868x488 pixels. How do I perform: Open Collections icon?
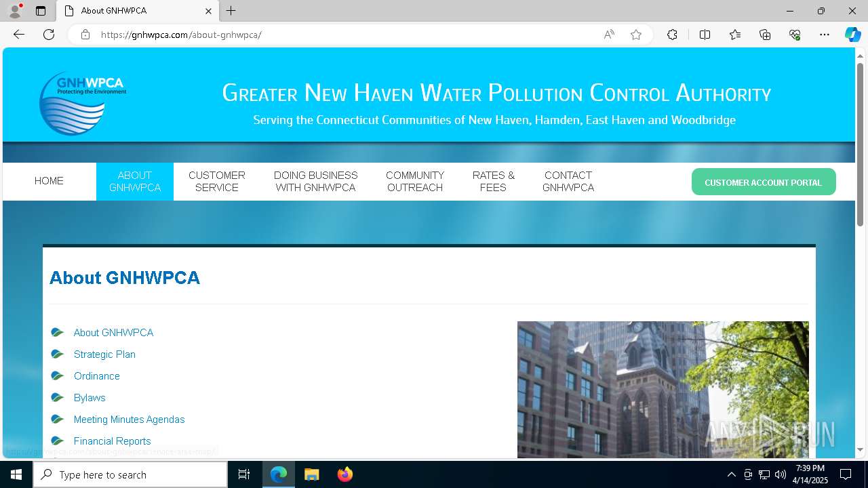(765, 35)
